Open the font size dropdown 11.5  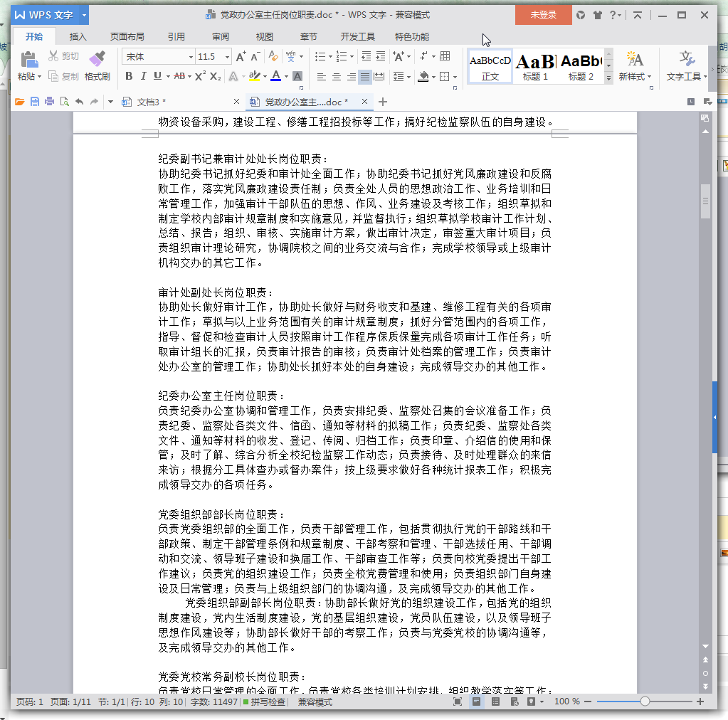pyautogui.click(x=227, y=57)
